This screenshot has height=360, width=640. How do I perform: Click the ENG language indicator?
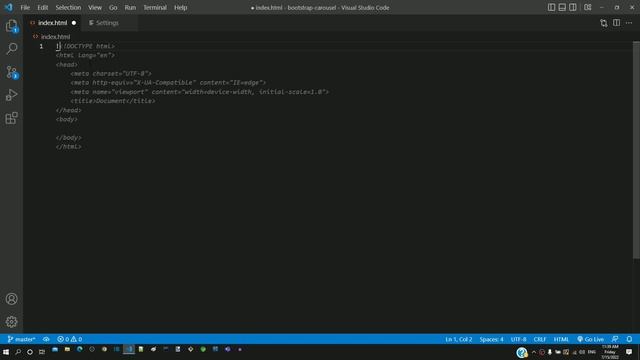[591, 352]
